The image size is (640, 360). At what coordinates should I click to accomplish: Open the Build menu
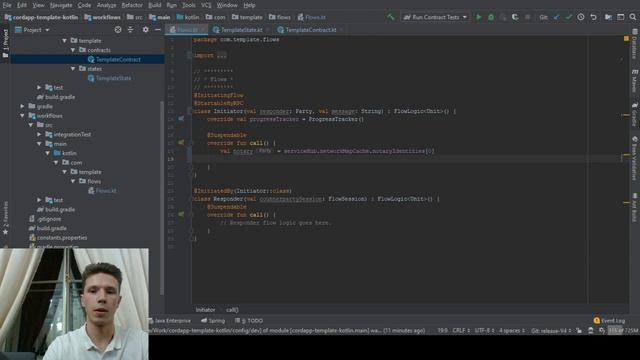pyautogui.click(x=154, y=5)
